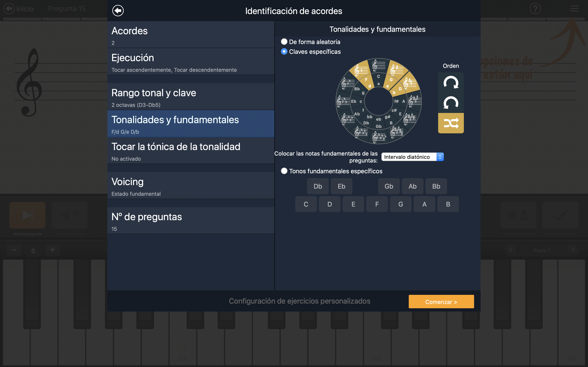This screenshot has width=588, height=367.
Task: Open Tocar la tónica de la tonalidad
Action: tap(191, 150)
